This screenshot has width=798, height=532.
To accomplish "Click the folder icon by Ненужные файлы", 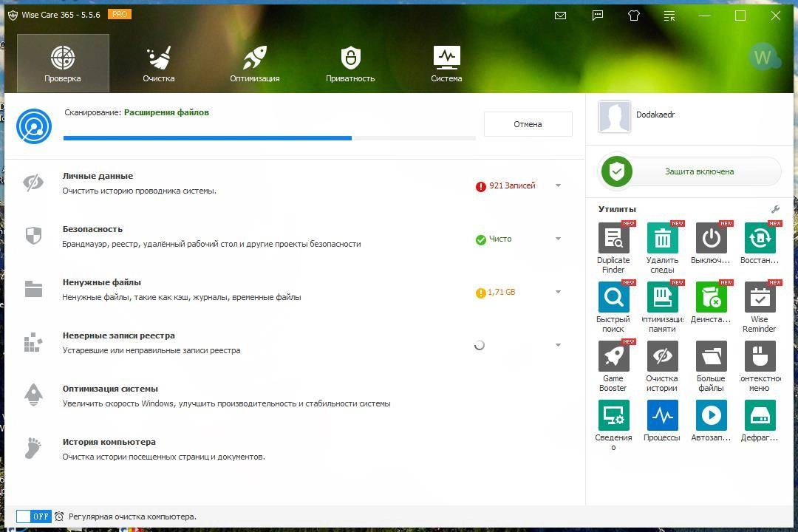I will point(33,289).
